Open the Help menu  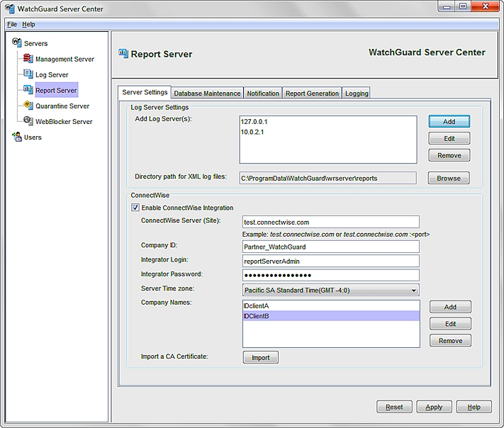[x=28, y=24]
